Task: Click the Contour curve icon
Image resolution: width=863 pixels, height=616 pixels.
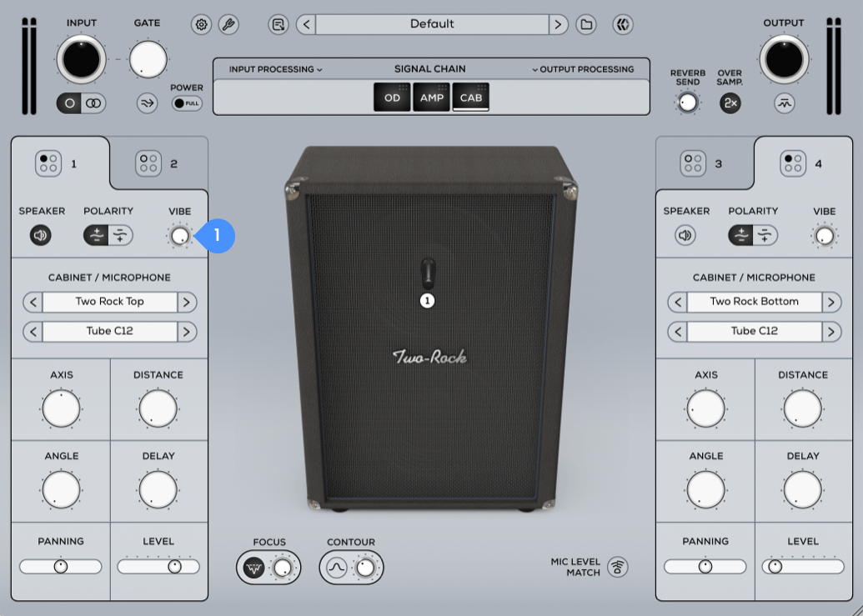Action: coord(337,568)
